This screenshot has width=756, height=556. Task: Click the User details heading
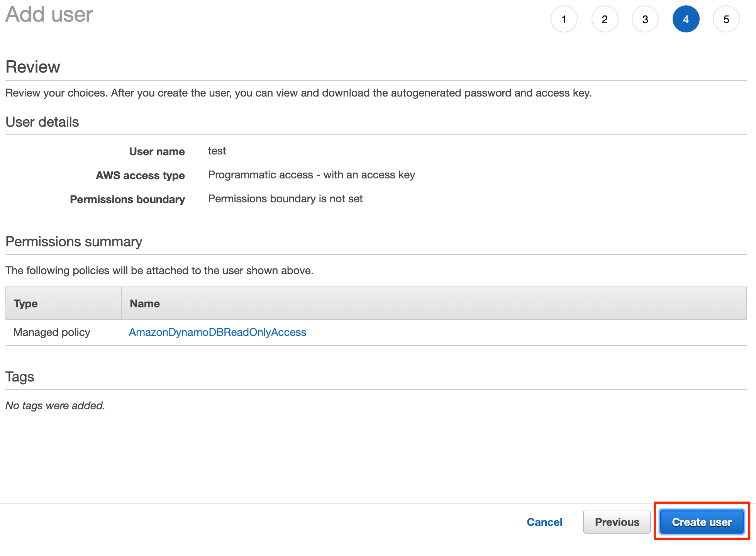coord(42,122)
